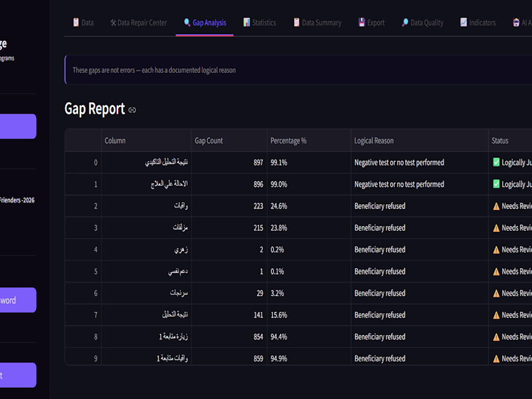Click the clipboard icon on the Data tab

(x=76, y=22)
